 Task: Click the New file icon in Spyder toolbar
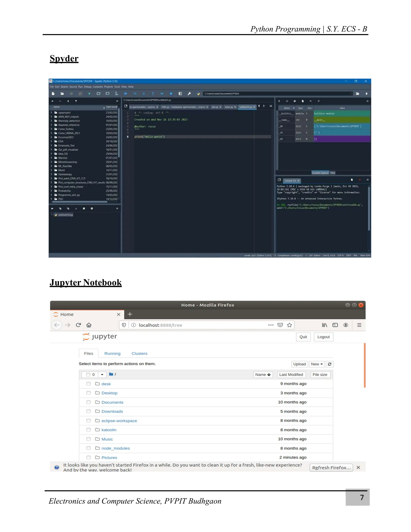(53, 94)
